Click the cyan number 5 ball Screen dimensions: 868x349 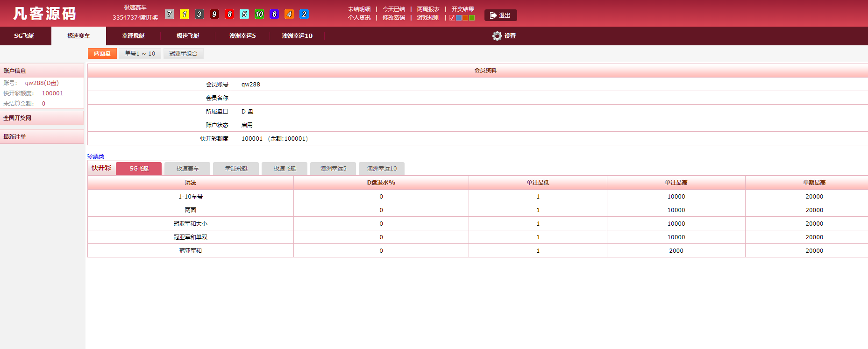click(x=244, y=14)
